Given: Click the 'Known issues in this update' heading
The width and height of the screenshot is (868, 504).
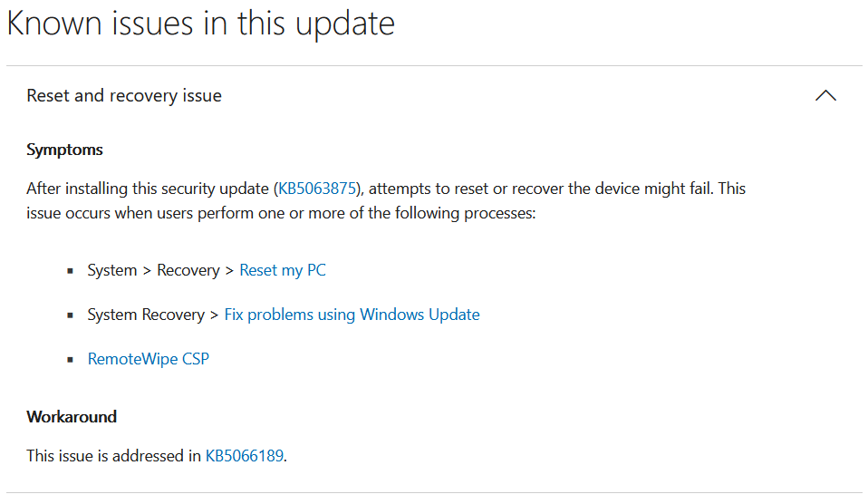Looking at the screenshot, I should click(x=200, y=24).
